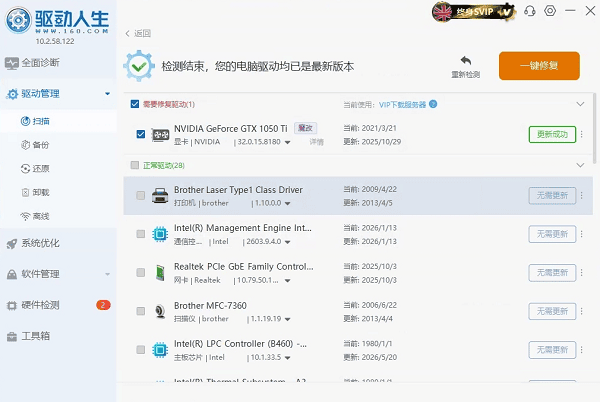Click the version number 10.2.58.122
The image size is (600, 402).
click(55, 41)
